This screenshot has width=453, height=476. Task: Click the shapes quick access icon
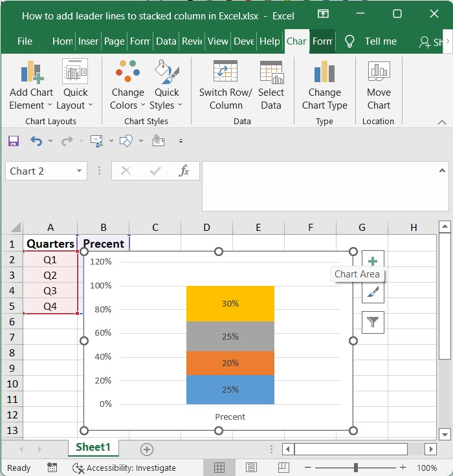coord(126,141)
